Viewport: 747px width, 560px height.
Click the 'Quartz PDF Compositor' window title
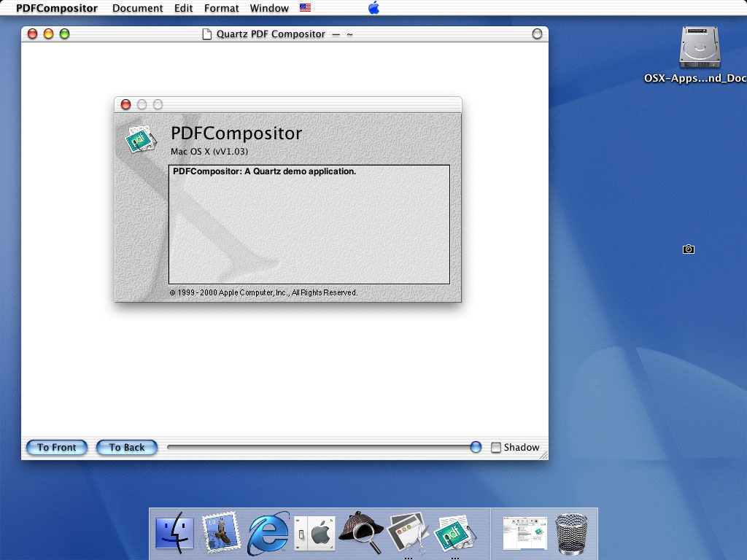pyautogui.click(x=271, y=34)
